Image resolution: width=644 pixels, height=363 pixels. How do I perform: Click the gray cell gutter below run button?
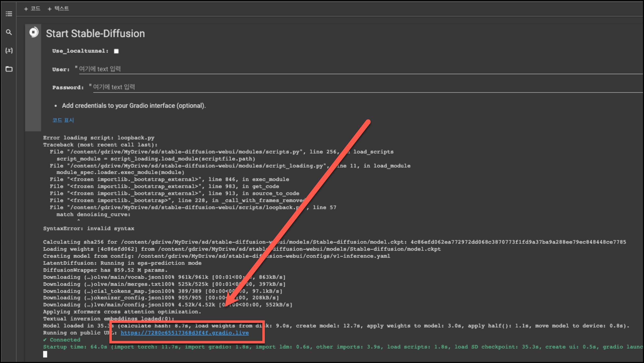pyautogui.click(x=33, y=88)
